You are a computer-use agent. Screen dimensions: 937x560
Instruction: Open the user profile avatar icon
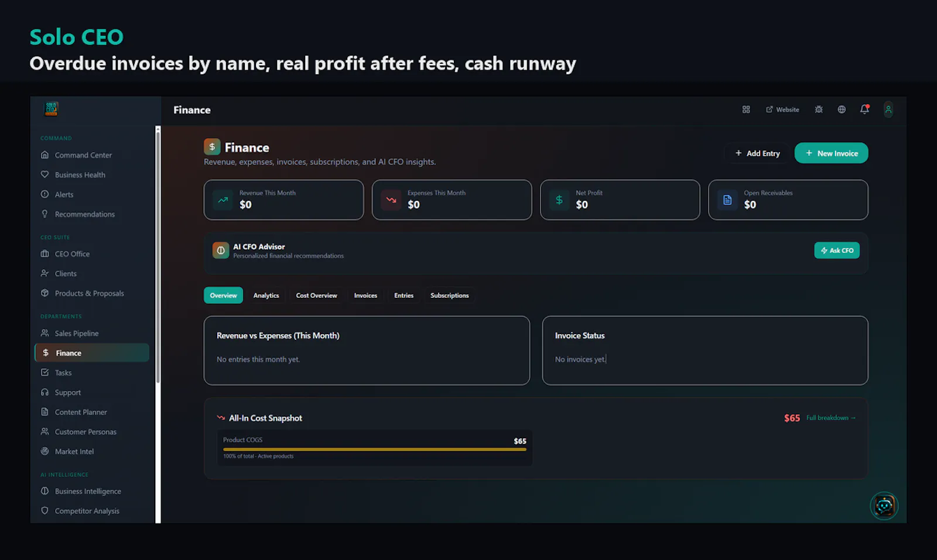pyautogui.click(x=888, y=109)
